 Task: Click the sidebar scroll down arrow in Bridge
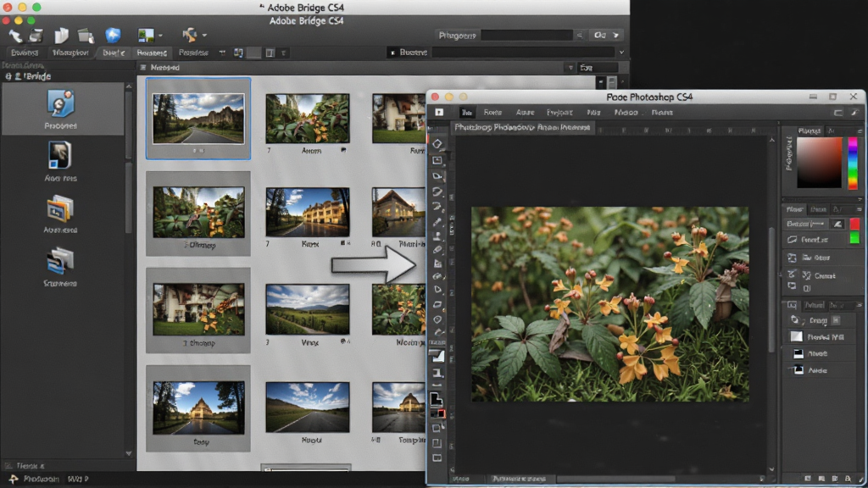(129, 453)
